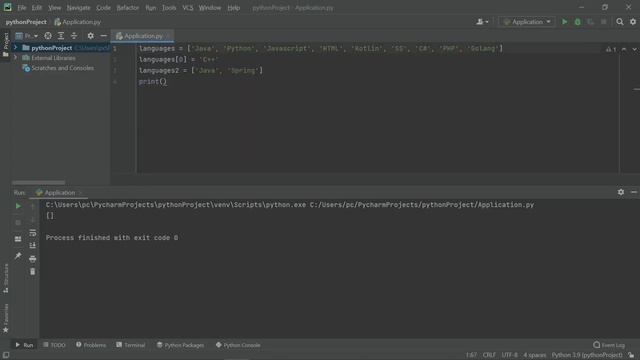Open the TODO tool window
The width and height of the screenshot is (640, 360).
coord(54,345)
